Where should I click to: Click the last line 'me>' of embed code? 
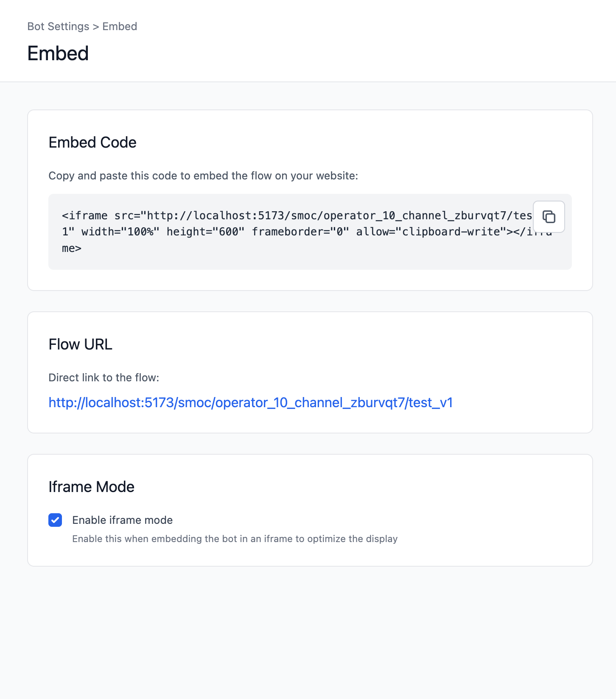tap(72, 248)
